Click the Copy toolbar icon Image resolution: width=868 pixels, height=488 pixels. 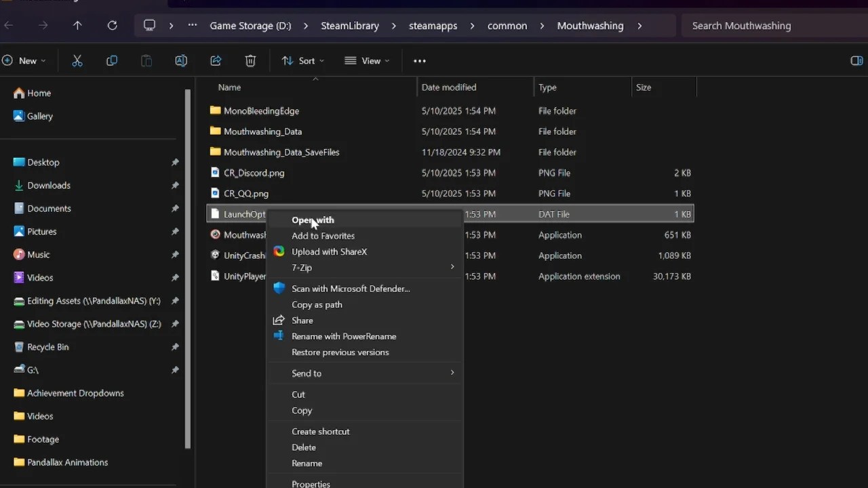(112, 61)
